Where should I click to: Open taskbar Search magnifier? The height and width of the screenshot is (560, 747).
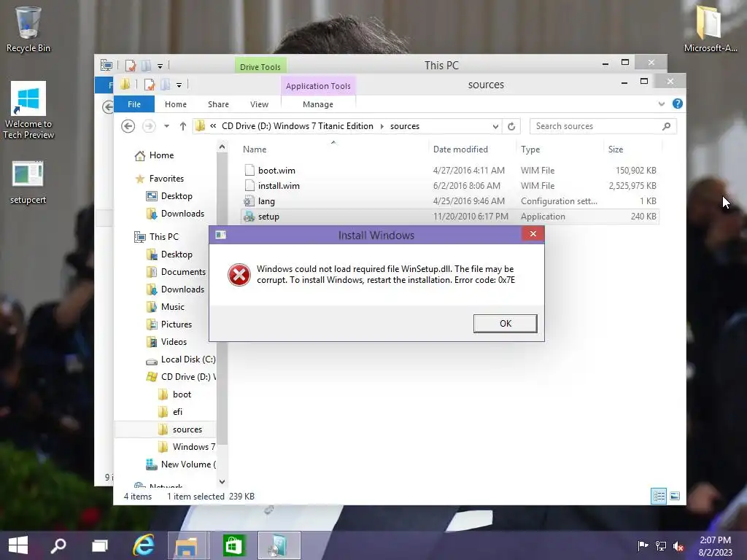pos(58,545)
